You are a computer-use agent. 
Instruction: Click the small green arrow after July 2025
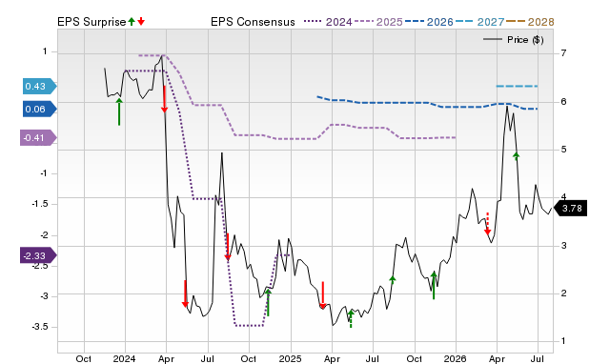pyautogui.click(x=392, y=279)
